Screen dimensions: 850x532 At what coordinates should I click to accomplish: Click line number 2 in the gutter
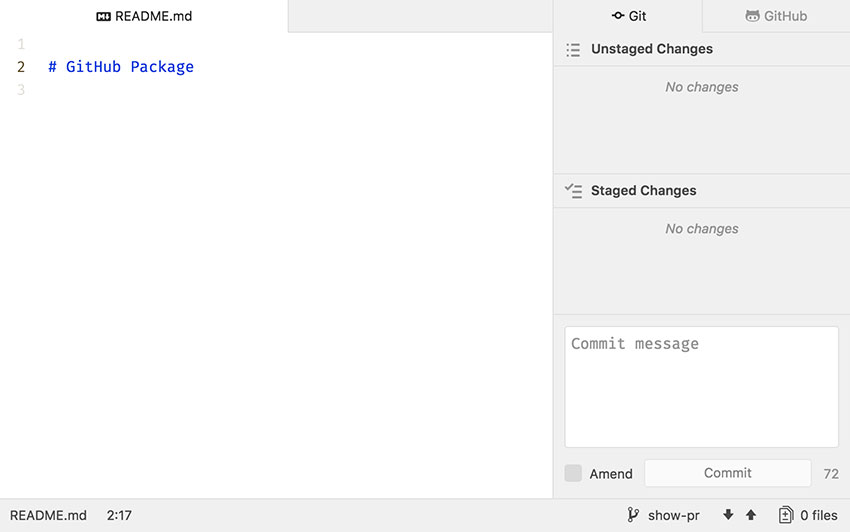pyautogui.click(x=20, y=67)
